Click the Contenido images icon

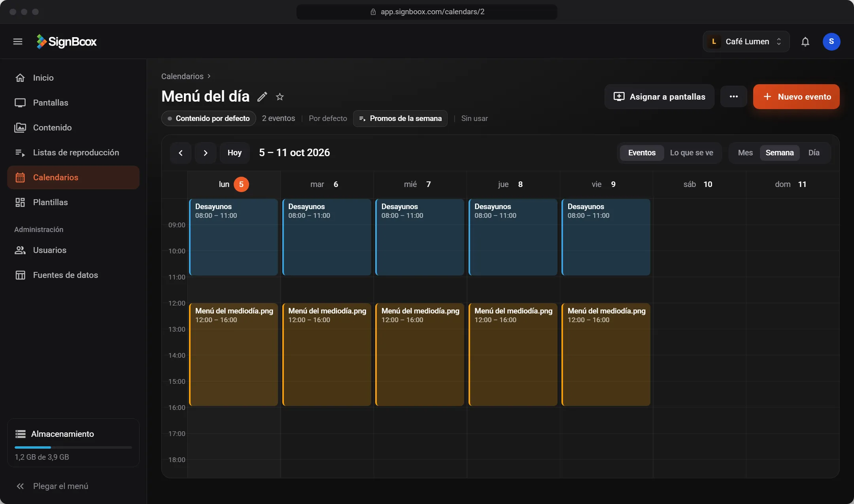(x=20, y=128)
